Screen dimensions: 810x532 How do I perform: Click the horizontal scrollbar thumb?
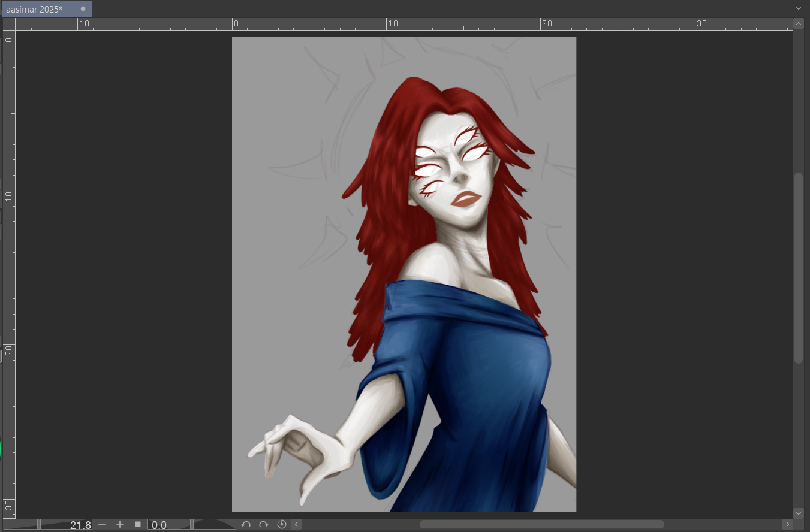(541, 525)
